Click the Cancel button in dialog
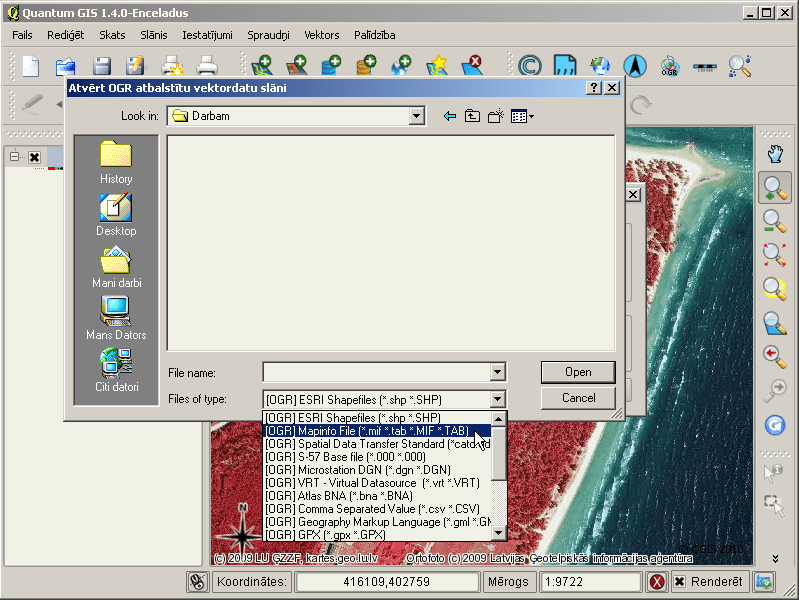Viewport: 799px width, 600px height. [578, 398]
